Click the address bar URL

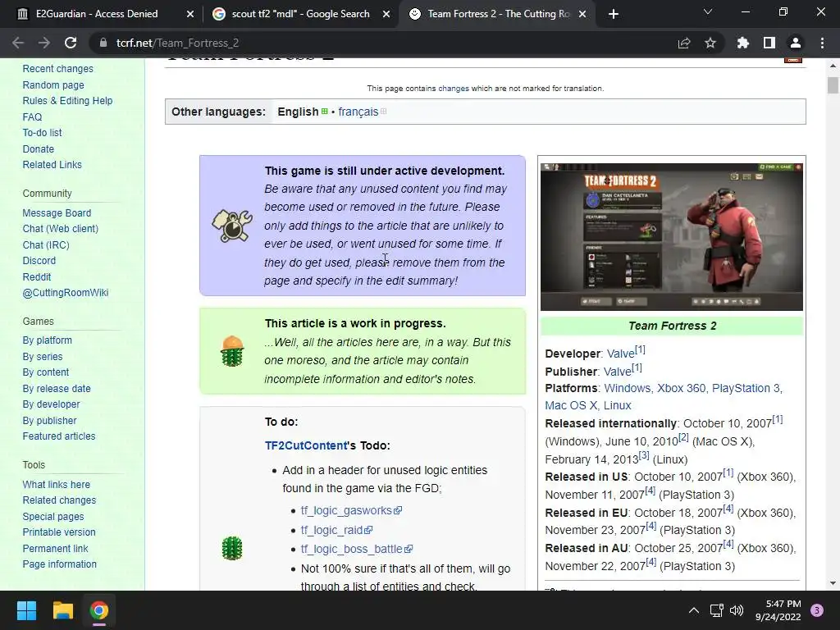(x=177, y=43)
